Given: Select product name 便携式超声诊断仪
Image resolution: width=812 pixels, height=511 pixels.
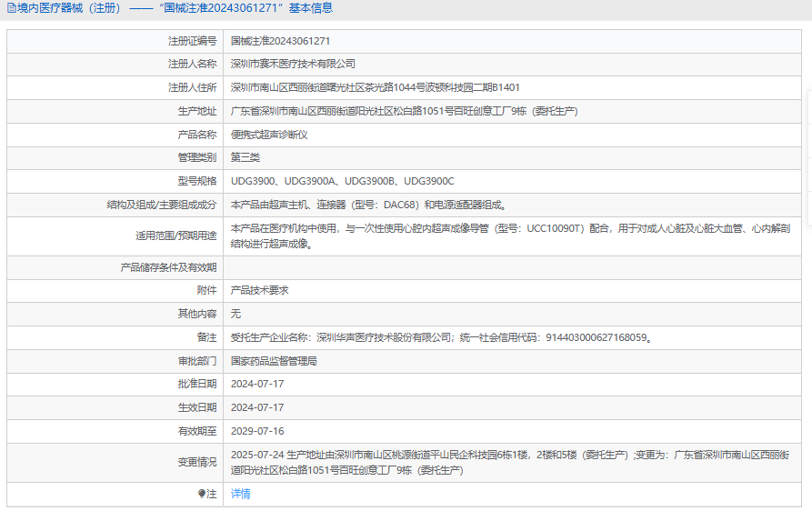Looking at the screenshot, I should (269, 135).
